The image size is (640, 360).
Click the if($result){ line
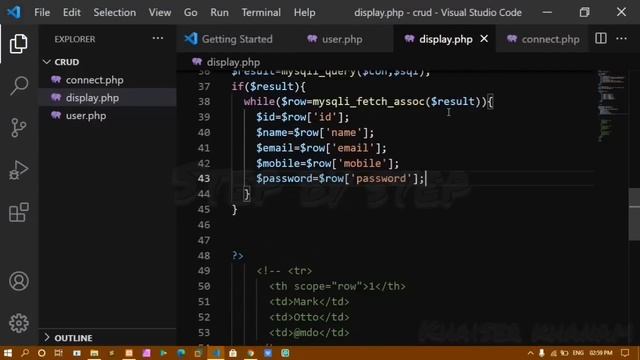click(268, 87)
